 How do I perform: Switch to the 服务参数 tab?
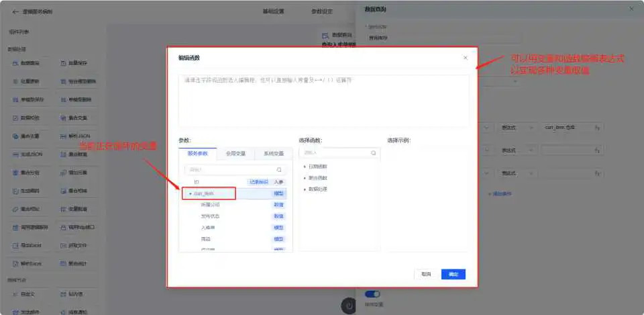pyautogui.click(x=197, y=153)
